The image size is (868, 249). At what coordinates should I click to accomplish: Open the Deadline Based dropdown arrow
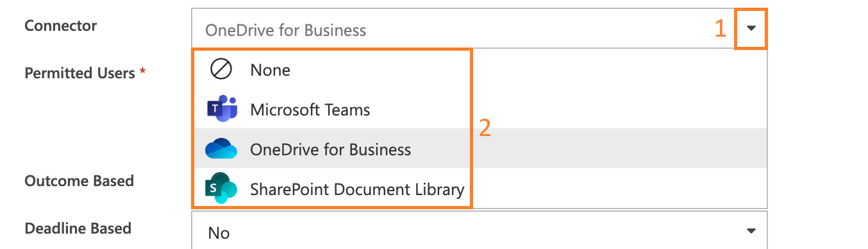coord(751,231)
